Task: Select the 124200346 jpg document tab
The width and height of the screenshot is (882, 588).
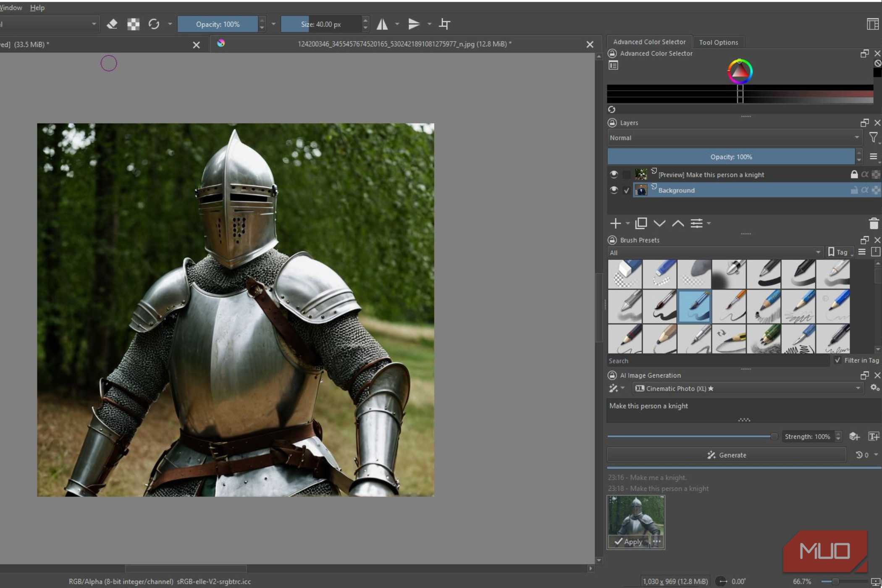Action: 404,44
